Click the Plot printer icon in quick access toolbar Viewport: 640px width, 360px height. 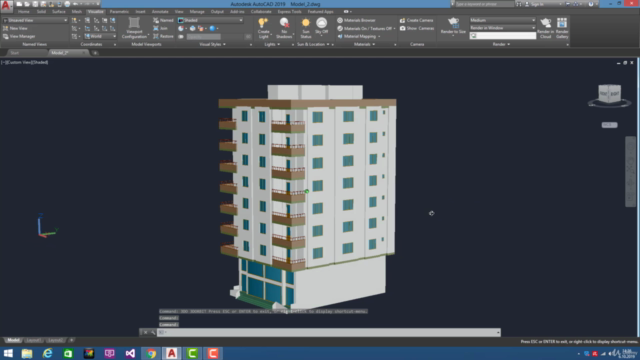[67, 4]
